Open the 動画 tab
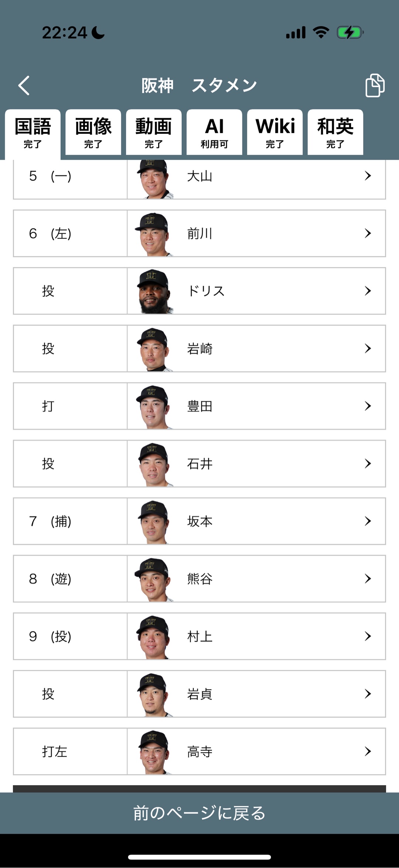 tap(154, 132)
